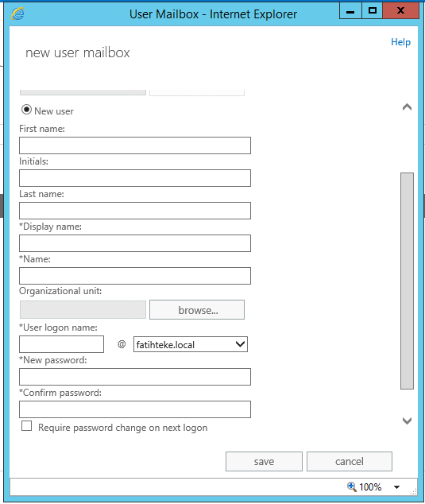Click the vertical scrollbar thumb
This screenshot has width=425, height=504.
pyautogui.click(x=407, y=281)
